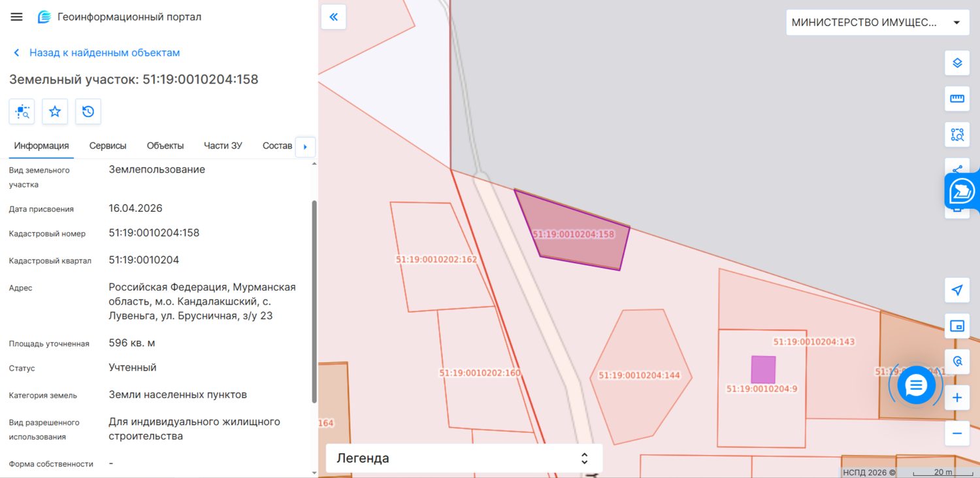Expand the Легенда panel
The width and height of the screenshot is (980, 478).
point(464,458)
